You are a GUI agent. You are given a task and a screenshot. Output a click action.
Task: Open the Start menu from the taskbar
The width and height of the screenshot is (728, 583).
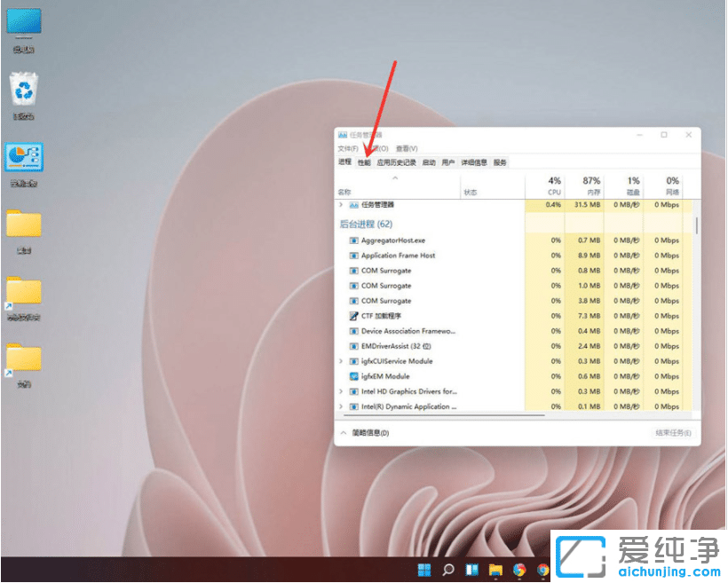[423, 570]
